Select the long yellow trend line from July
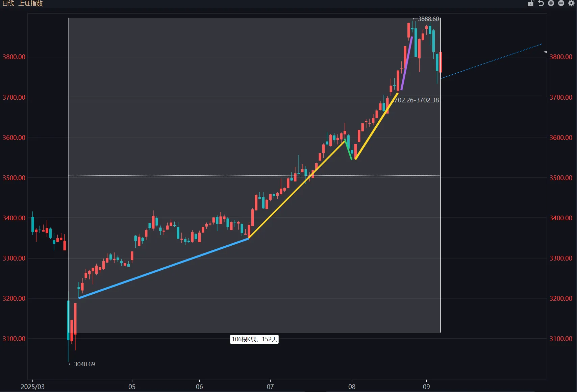Image resolution: width=577 pixels, height=392 pixels. tap(296, 190)
